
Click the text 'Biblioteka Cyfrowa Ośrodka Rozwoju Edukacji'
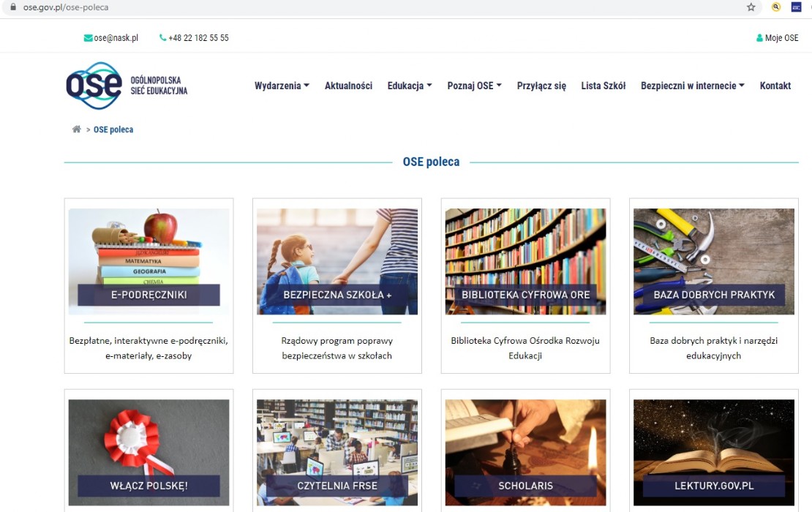[x=525, y=348]
